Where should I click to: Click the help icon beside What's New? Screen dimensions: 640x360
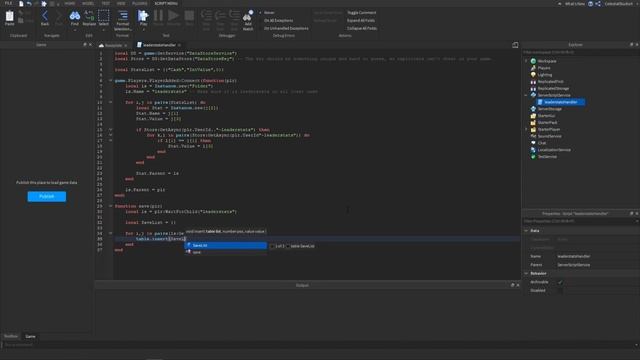click(x=590, y=4)
